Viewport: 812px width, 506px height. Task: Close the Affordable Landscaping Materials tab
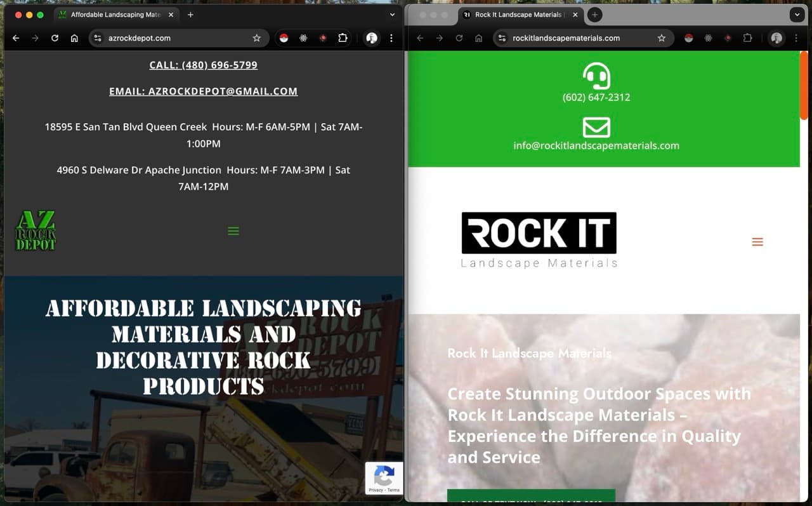pyautogui.click(x=171, y=15)
